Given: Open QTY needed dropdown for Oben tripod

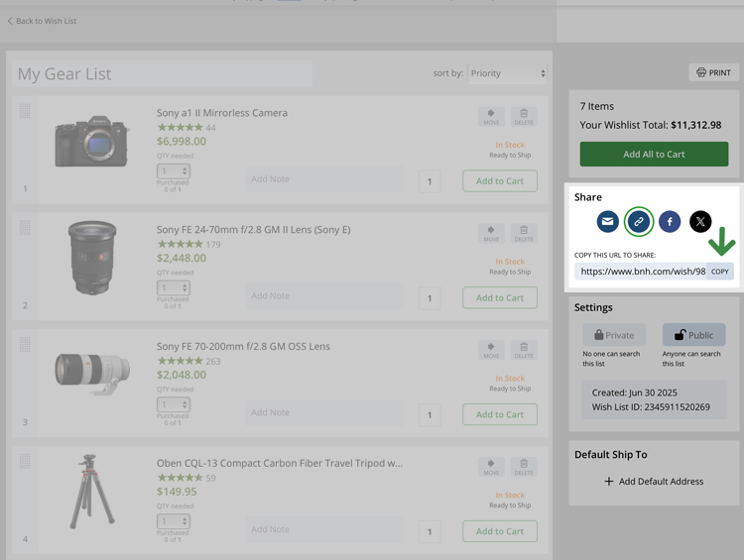Looking at the screenshot, I should pyautogui.click(x=174, y=521).
